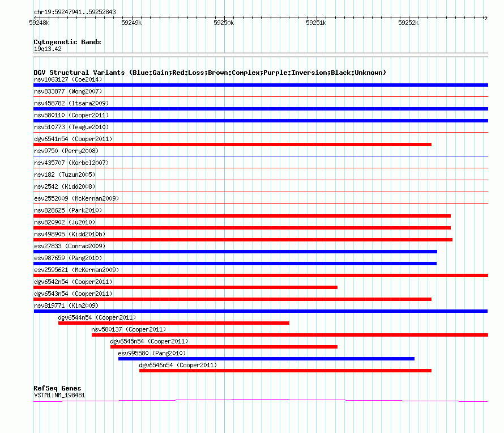Screen dimensions: 504x433
Task: Click the thin blue line under nsv9750
Action: coord(260,156)
